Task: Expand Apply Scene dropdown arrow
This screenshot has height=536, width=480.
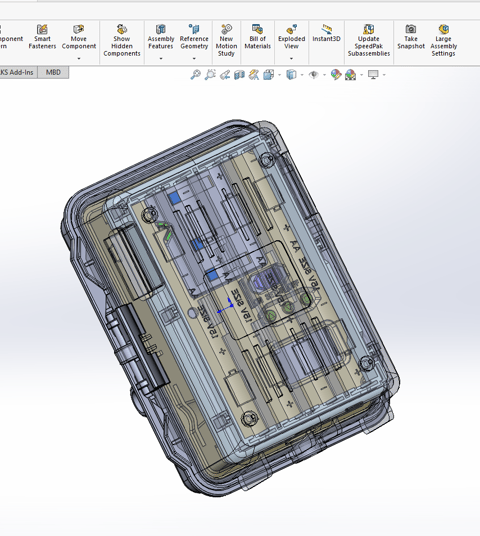Action: pyautogui.click(x=362, y=75)
